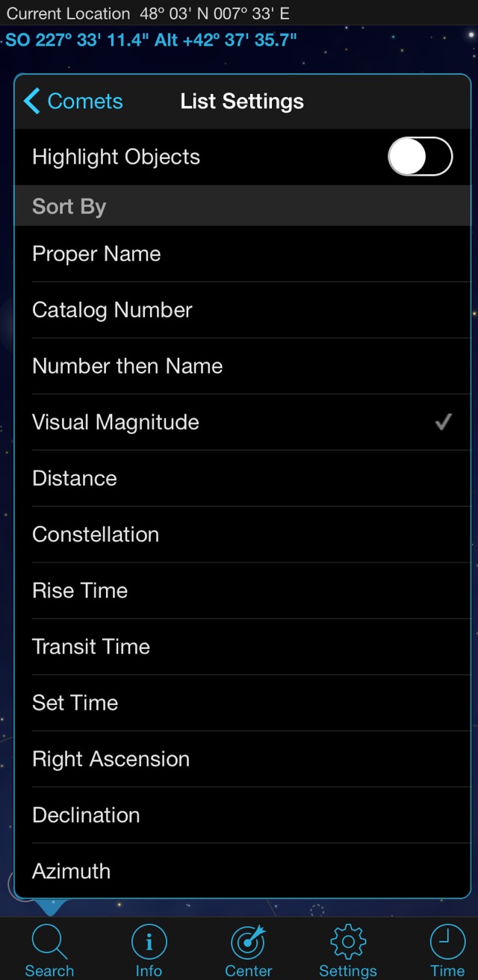Sort by Declination

(x=86, y=815)
